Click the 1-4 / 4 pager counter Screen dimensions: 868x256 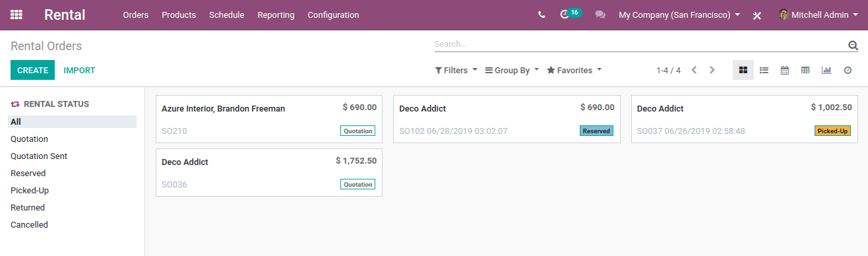668,70
